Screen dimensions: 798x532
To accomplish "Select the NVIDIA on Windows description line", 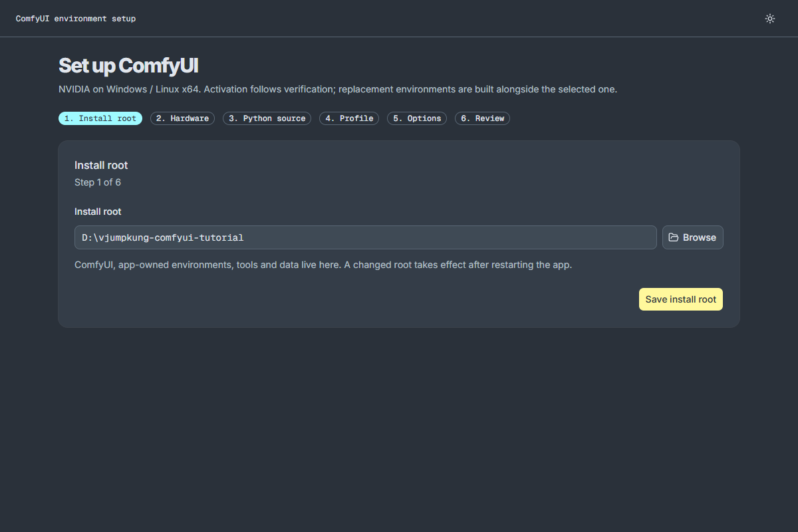I will (338, 89).
